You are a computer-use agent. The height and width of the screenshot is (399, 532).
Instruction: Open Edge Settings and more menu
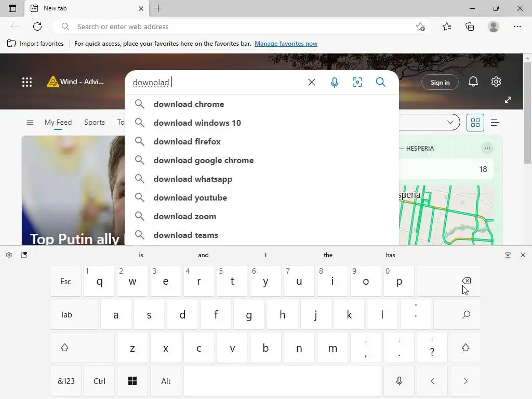517,26
